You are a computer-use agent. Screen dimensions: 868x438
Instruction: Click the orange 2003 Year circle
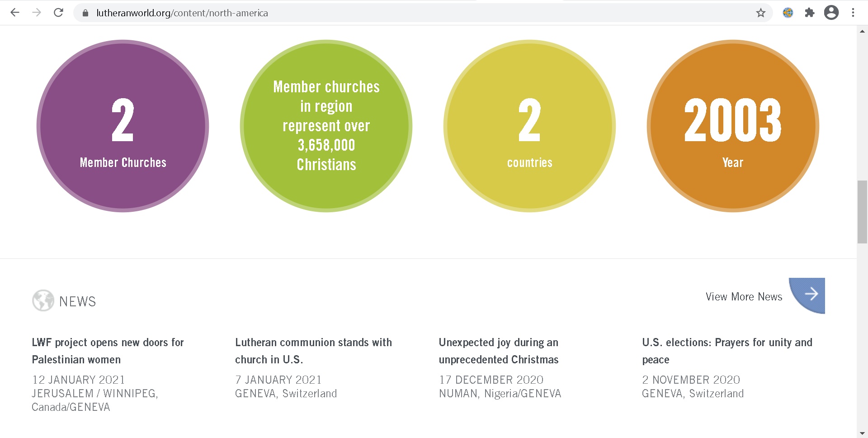click(x=732, y=127)
